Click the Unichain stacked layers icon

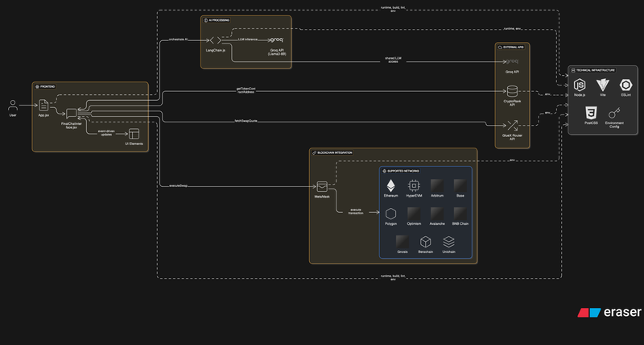pyautogui.click(x=449, y=241)
